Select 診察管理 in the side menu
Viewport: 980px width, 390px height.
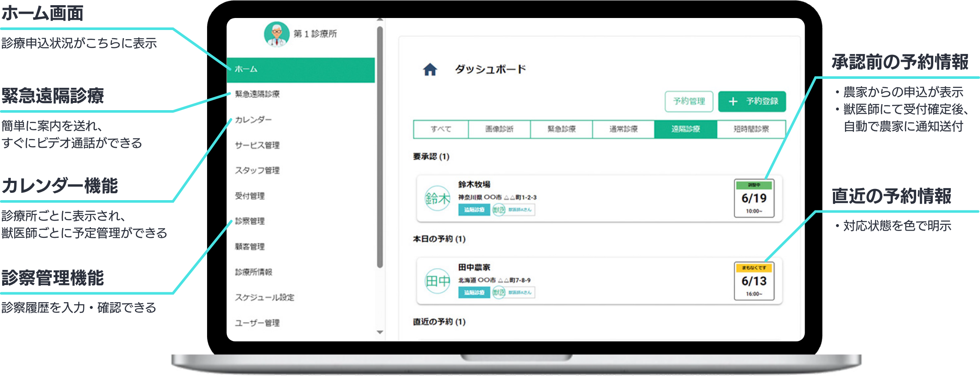click(250, 221)
